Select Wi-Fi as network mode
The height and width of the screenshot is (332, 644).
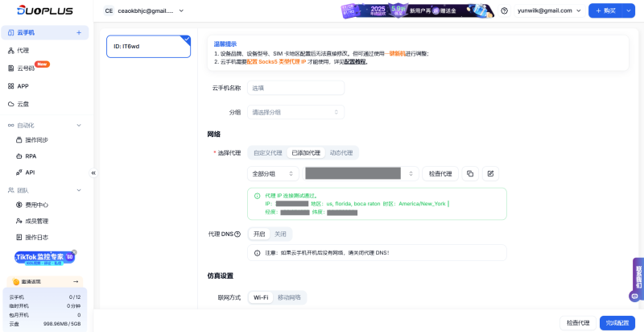tap(261, 297)
